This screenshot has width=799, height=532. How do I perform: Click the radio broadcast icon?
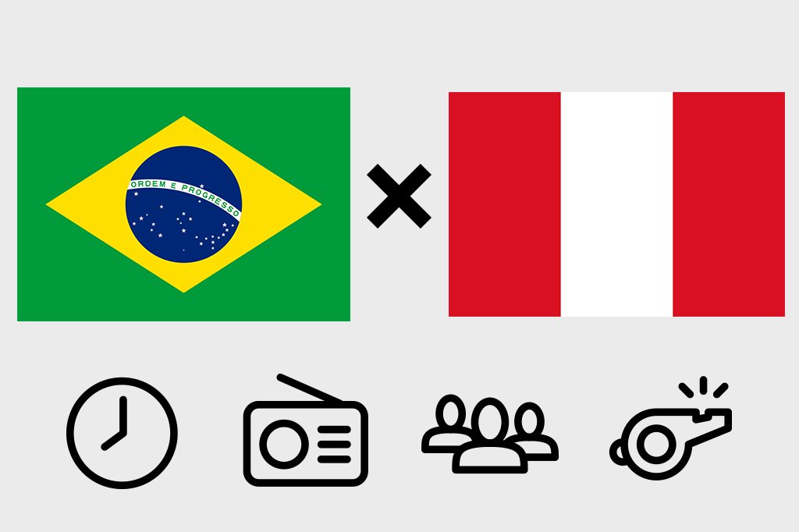(x=305, y=430)
